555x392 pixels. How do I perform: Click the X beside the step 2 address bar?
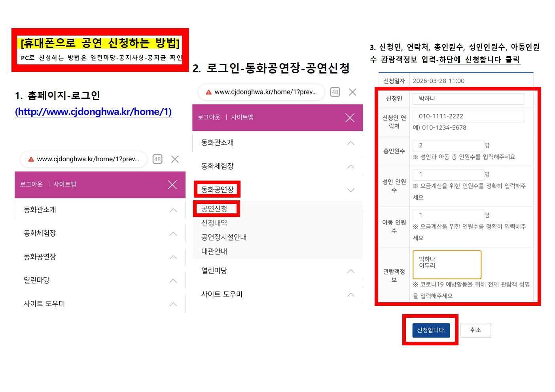[352, 92]
